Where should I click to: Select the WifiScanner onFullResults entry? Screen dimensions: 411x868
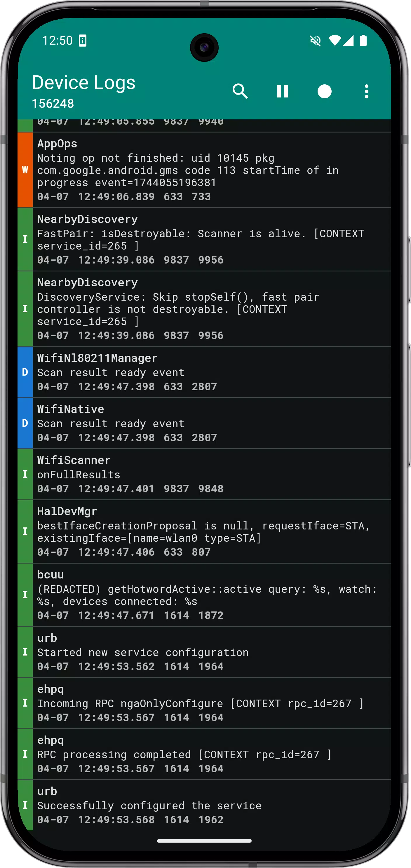coord(204,474)
